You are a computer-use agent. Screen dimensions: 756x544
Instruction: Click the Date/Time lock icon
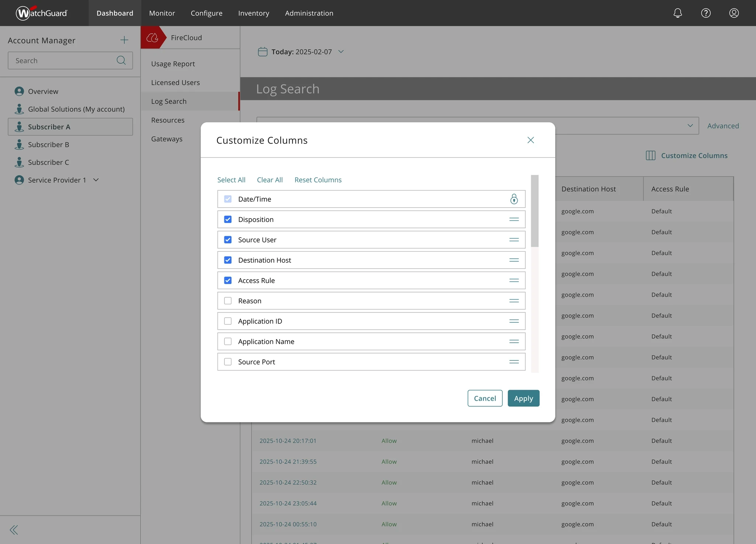click(514, 199)
